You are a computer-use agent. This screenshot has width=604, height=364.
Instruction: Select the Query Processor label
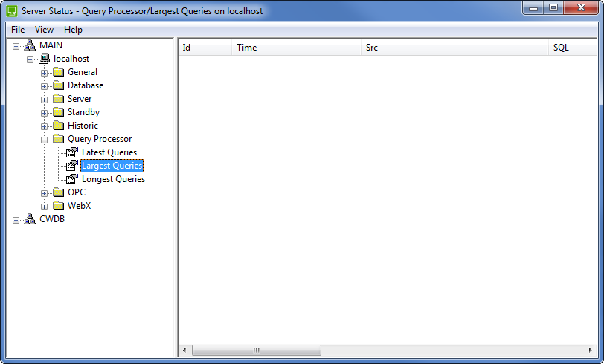100,138
